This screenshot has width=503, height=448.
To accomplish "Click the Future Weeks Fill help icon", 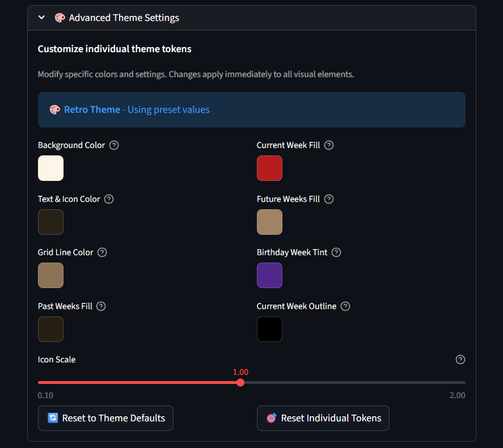I will point(329,199).
